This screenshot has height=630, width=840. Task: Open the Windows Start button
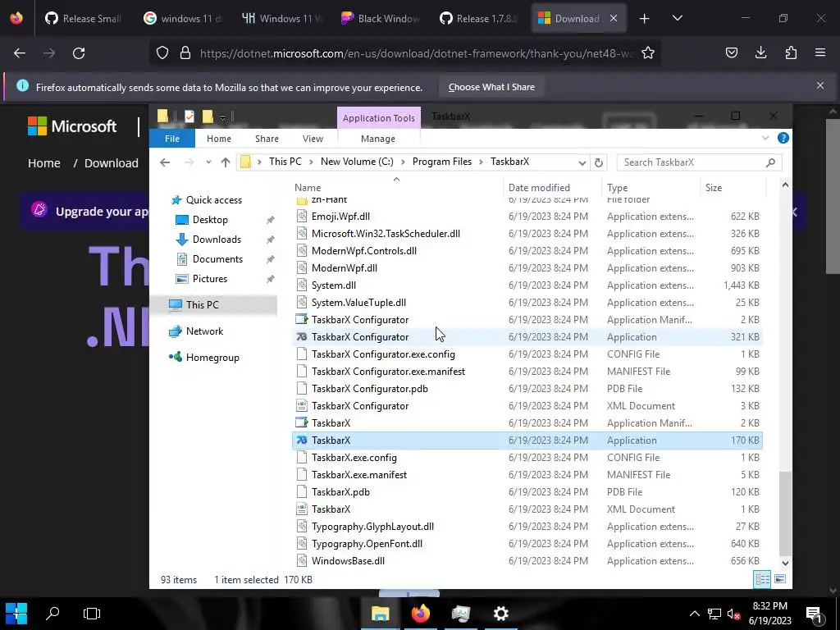click(x=16, y=614)
